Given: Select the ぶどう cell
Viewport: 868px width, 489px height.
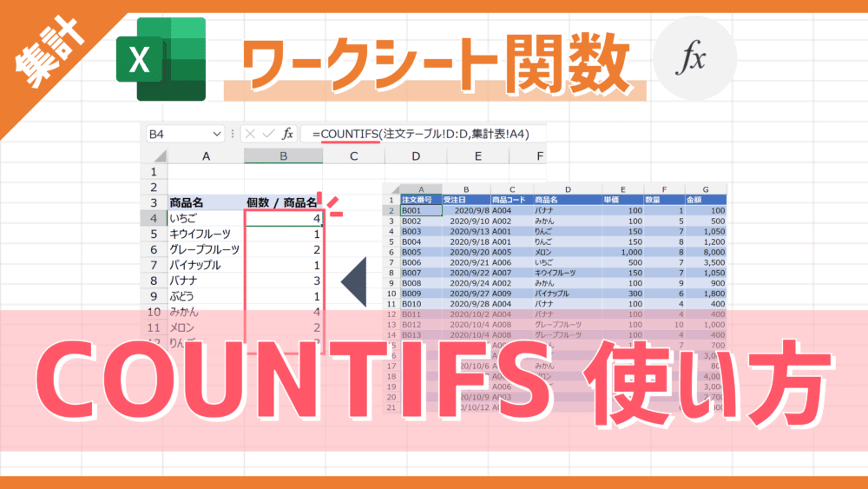Looking at the screenshot, I should click(206, 296).
